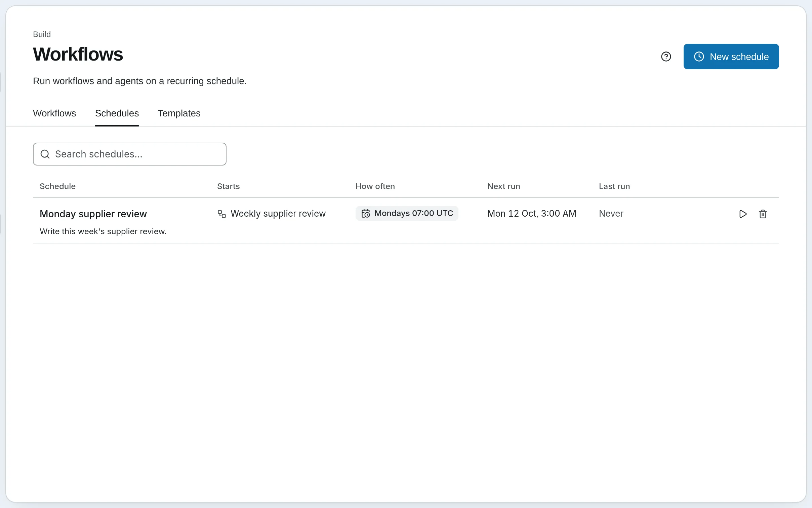812x508 pixels.
Task: Click the description Write this week's supplier review
Action: click(x=103, y=231)
